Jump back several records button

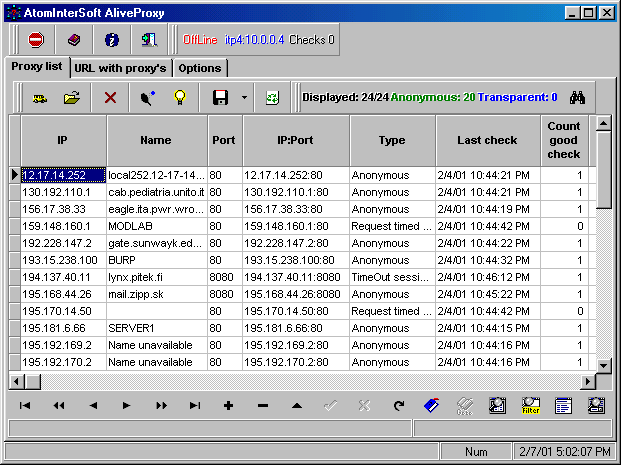pyautogui.click(x=59, y=405)
